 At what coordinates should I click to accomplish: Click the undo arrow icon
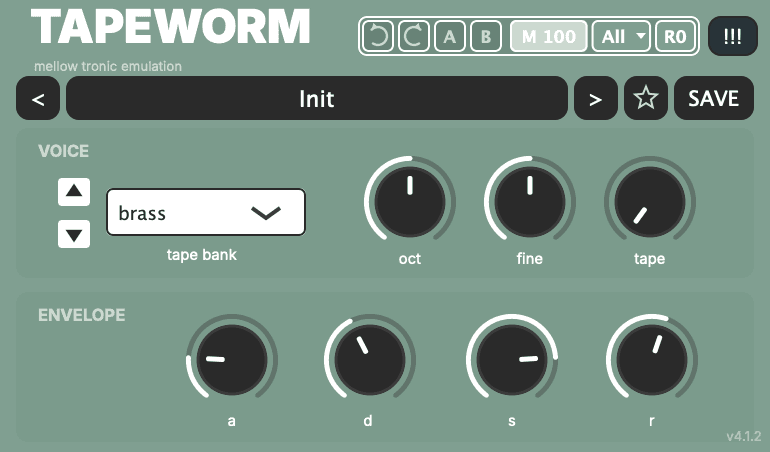click(x=378, y=36)
